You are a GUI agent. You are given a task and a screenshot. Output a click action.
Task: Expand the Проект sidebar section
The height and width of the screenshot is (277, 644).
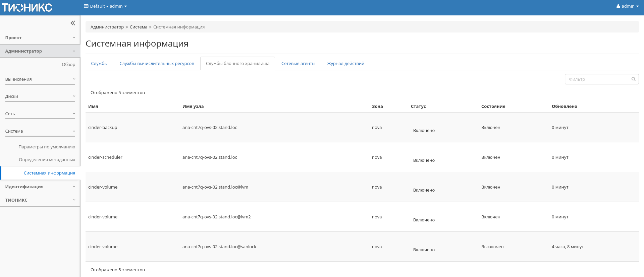coord(40,38)
